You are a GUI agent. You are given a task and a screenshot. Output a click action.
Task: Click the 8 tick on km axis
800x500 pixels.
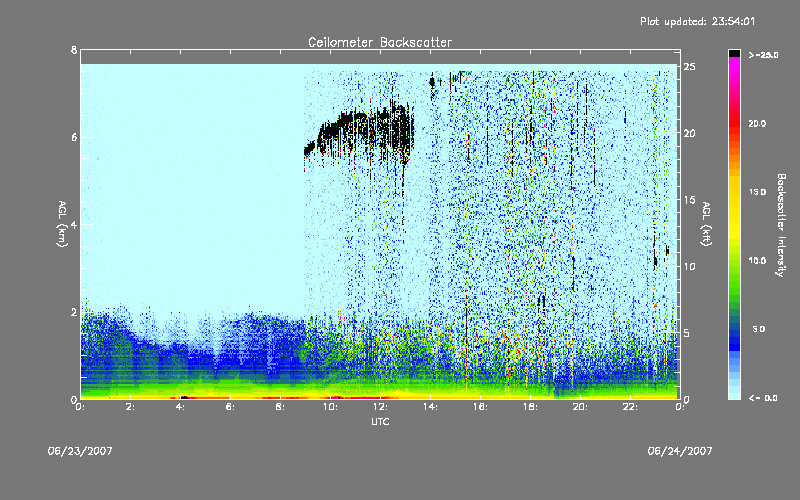tap(74, 50)
